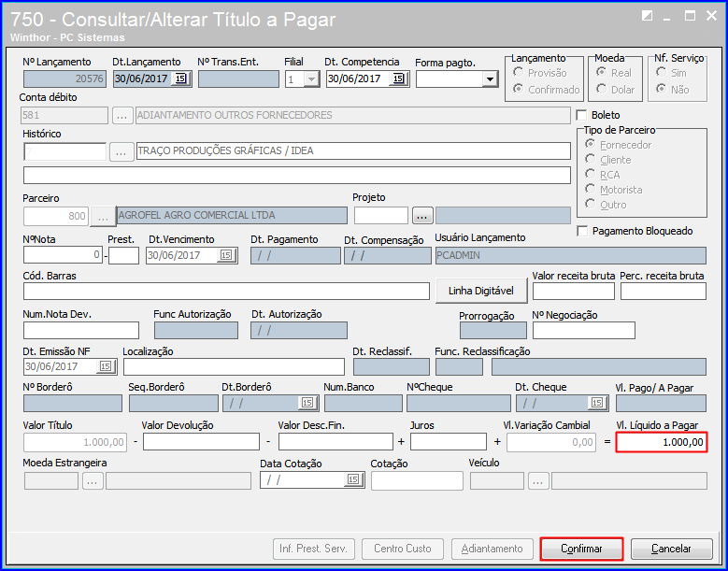Viewport: 728px width, 571px height.
Task: Click the Prest. input field
Action: coord(123,255)
